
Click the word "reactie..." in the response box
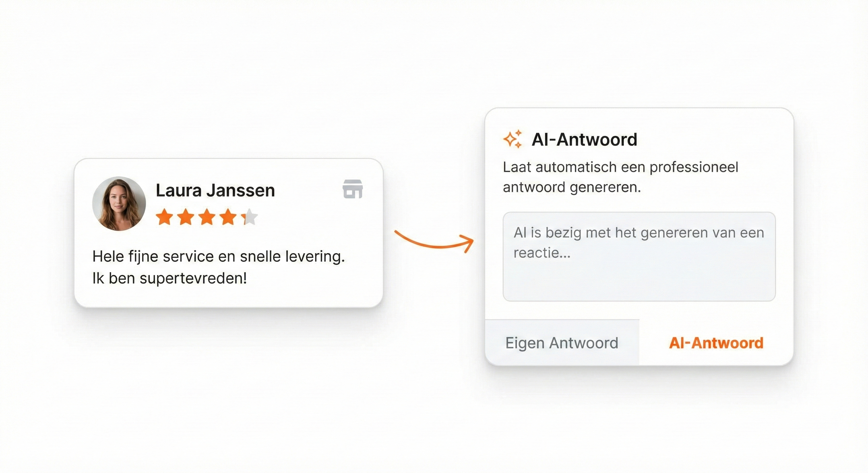(x=542, y=253)
